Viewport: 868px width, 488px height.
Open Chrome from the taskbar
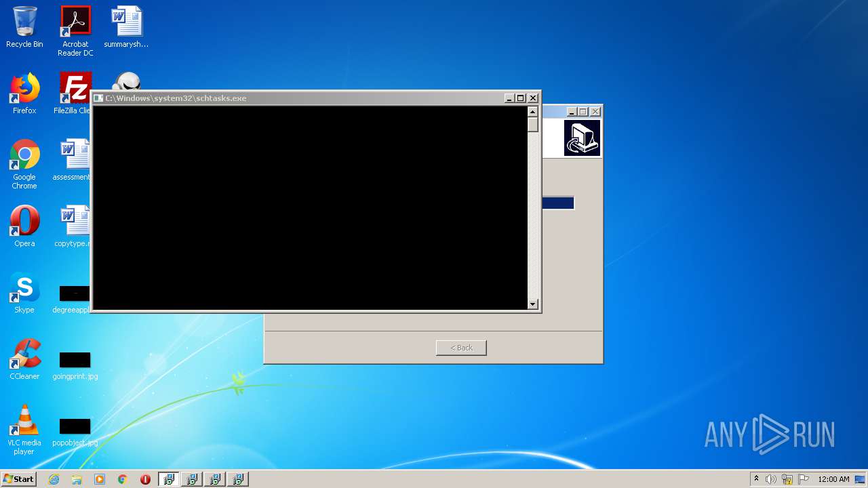tap(123, 479)
